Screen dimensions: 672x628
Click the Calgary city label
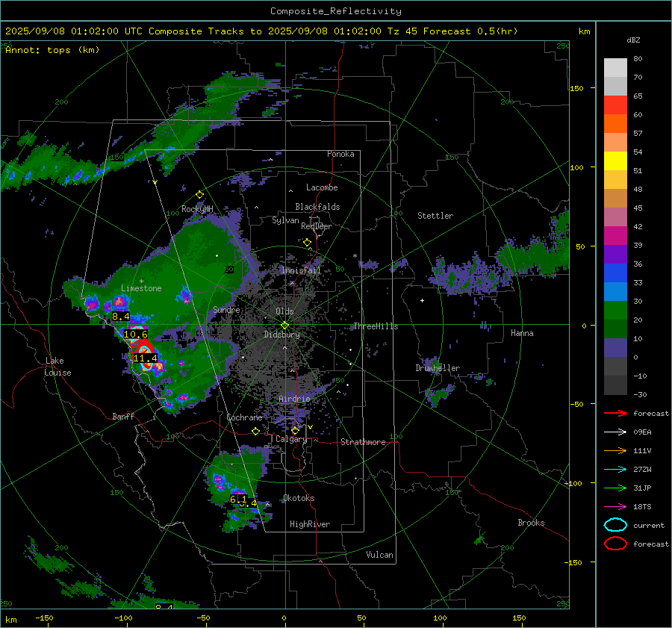coord(291,439)
